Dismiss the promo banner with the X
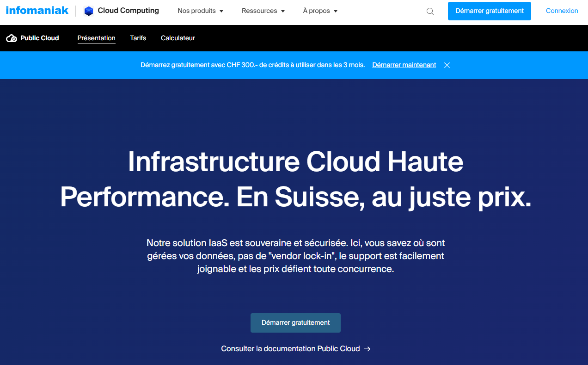588x365 pixels. tap(447, 65)
